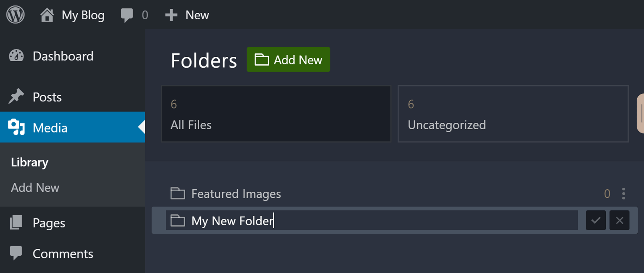The image size is (644, 273).
Task: Click the Posts pushpin icon
Action: click(16, 97)
